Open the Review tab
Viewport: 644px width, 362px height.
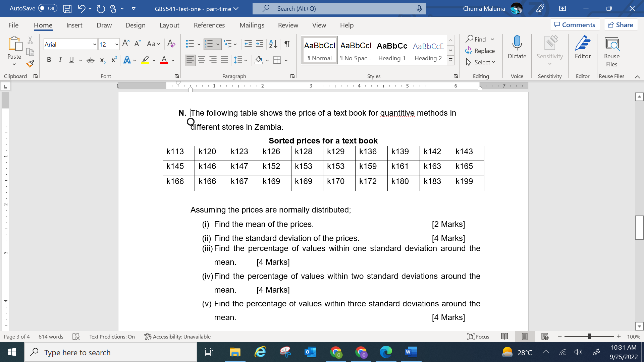coord(288,25)
